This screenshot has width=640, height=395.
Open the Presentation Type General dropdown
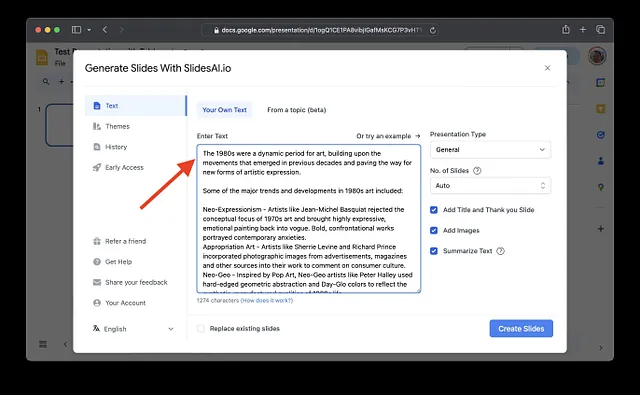(x=490, y=150)
